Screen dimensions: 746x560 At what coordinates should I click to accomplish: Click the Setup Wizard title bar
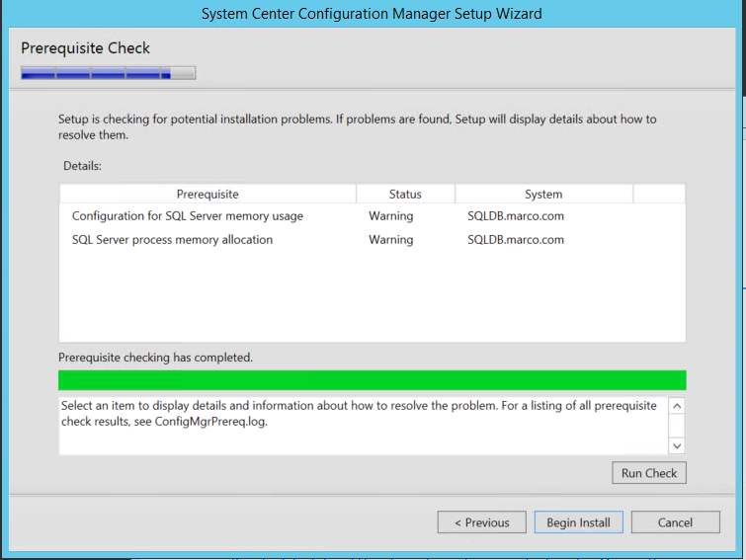tap(373, 14)
